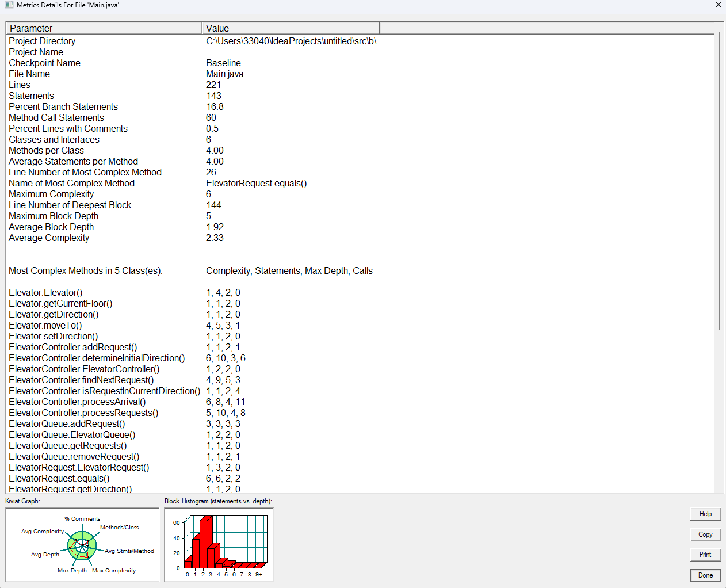Select the Elevator.getCurrentFloor() row

193,304
